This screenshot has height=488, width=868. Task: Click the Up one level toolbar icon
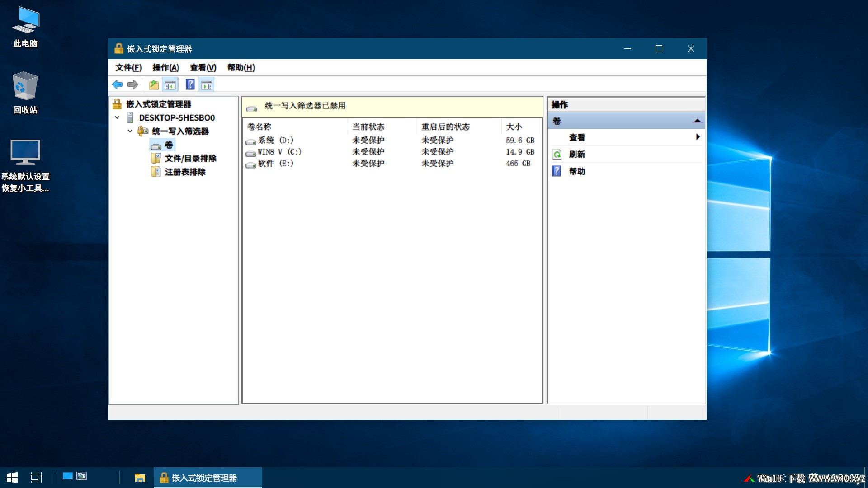154,84
